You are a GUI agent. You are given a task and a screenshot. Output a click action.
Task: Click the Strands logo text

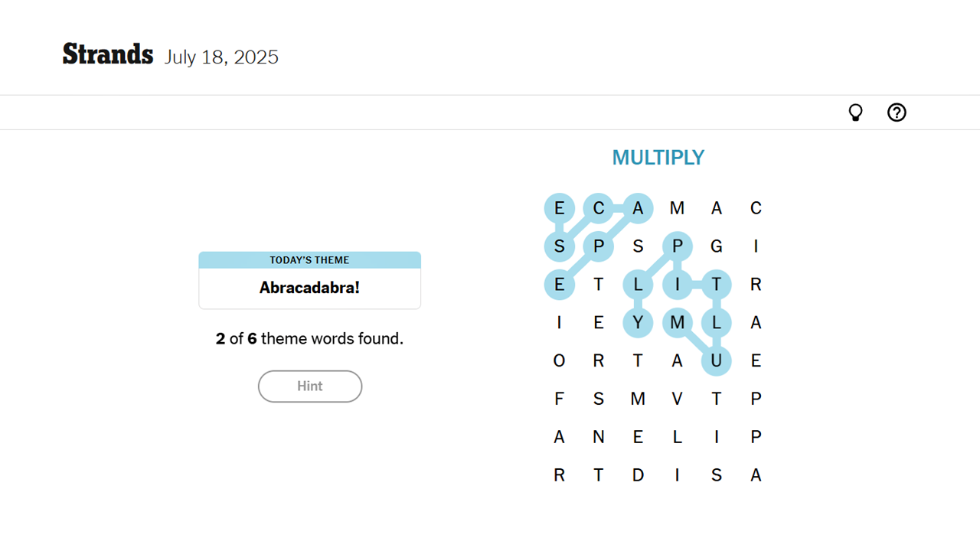pyautogui.click(x=107, y=54)
